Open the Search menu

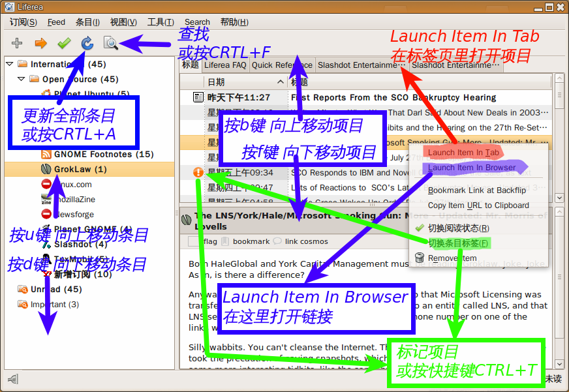197,22
